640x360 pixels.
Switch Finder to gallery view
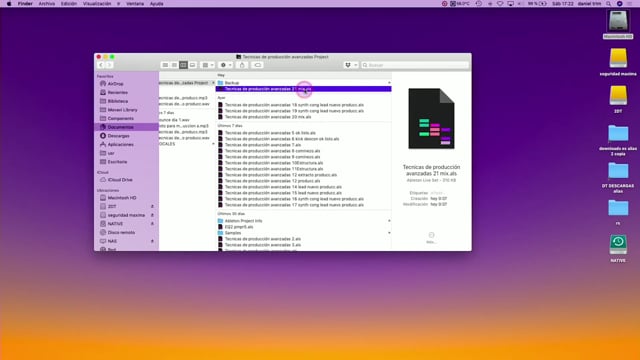pyautogui.click(x=193, y=65)
